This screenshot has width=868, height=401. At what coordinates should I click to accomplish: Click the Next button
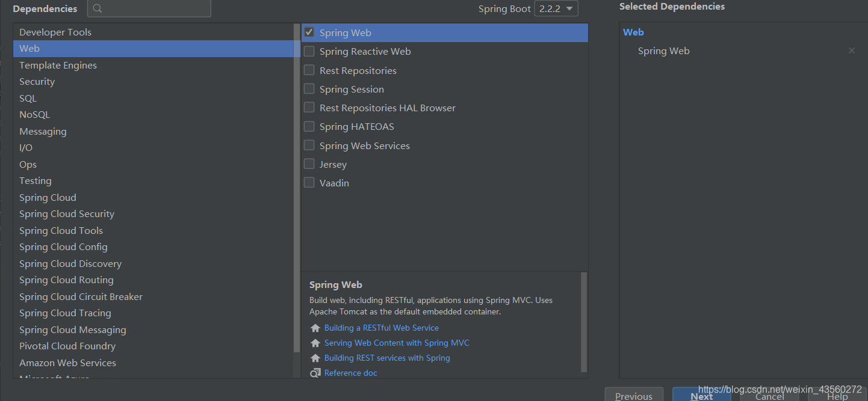[702, 395]
